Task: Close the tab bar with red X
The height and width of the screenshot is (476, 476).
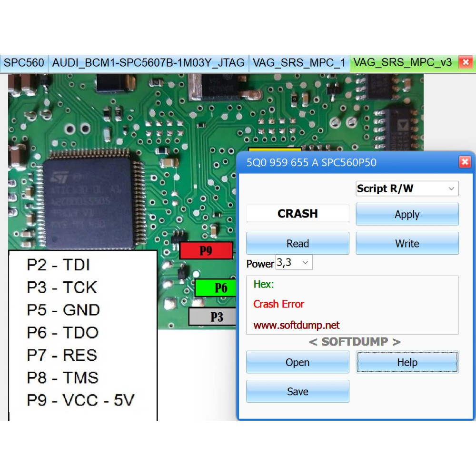Action: click(466, 62)
